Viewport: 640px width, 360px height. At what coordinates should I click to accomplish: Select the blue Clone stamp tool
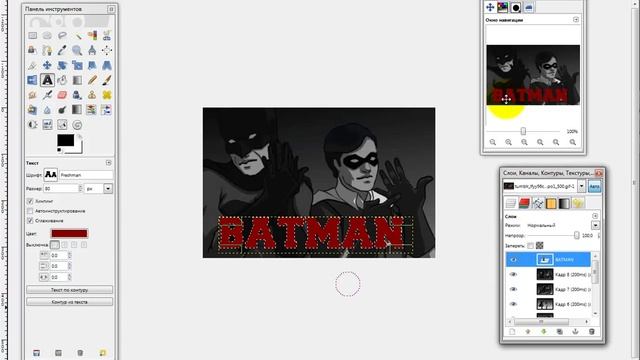77,95
